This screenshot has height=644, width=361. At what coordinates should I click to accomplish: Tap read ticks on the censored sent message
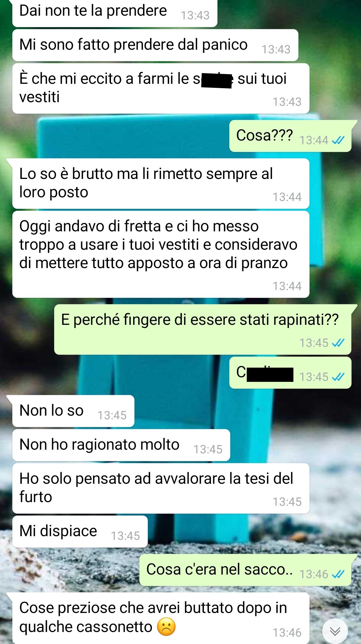(x=338, y=377)
